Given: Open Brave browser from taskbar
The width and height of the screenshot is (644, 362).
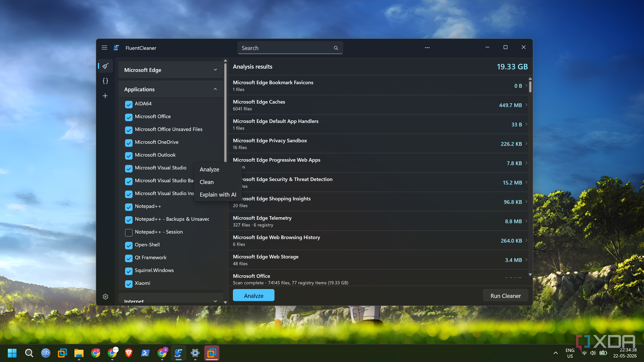Looking at the screenshot, I should [129, 353].
